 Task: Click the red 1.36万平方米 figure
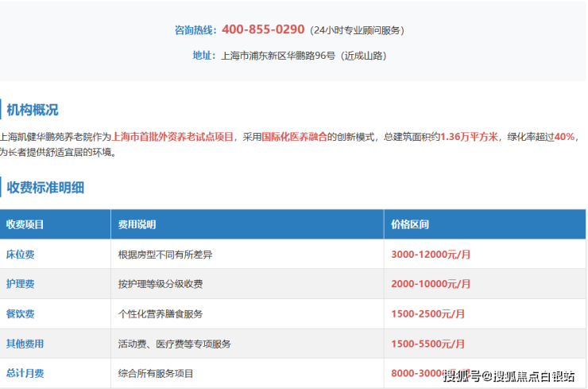470,137
